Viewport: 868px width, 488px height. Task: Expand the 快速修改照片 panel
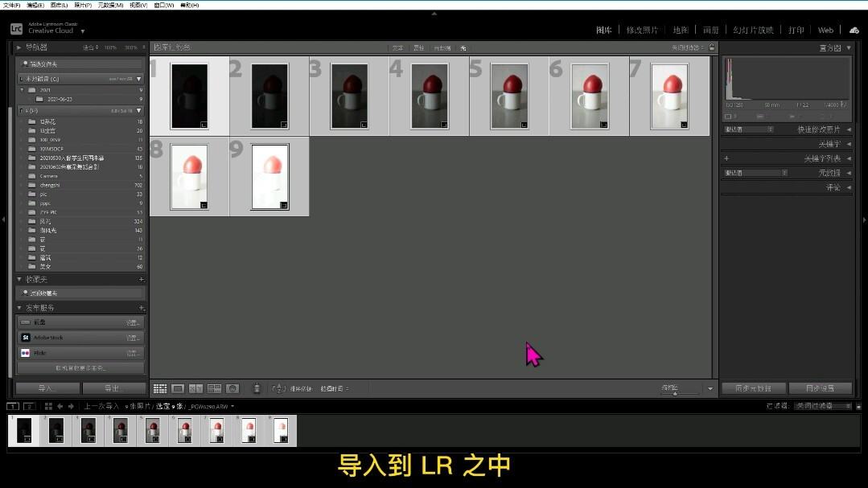849,129
